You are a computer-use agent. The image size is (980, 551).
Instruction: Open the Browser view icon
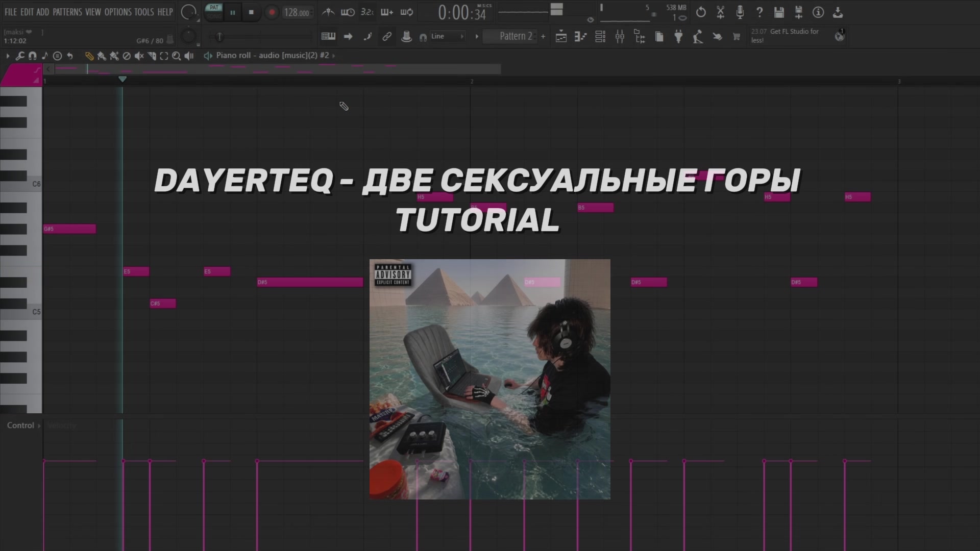640,36
